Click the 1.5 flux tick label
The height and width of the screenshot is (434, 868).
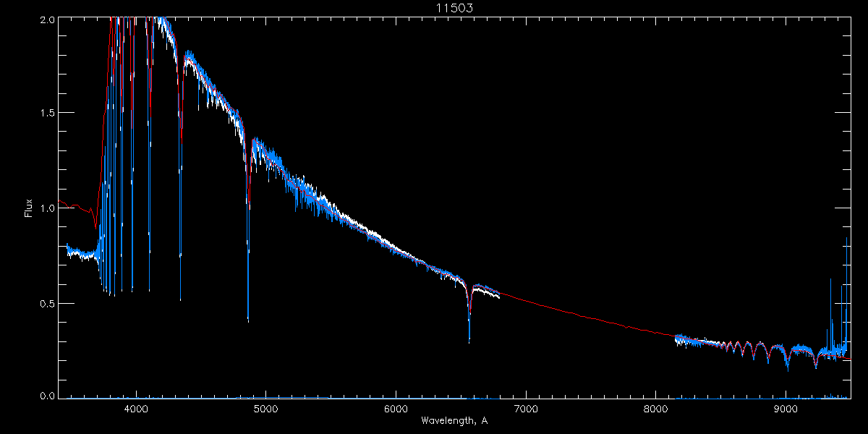click(46, 113)
